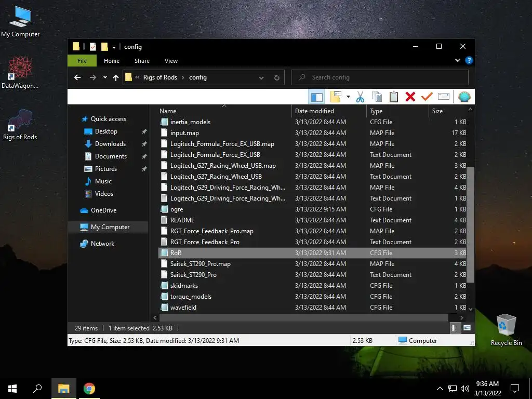Select Music in the navigation pane
The image size is (532, 399).
(x=103, y=181)
